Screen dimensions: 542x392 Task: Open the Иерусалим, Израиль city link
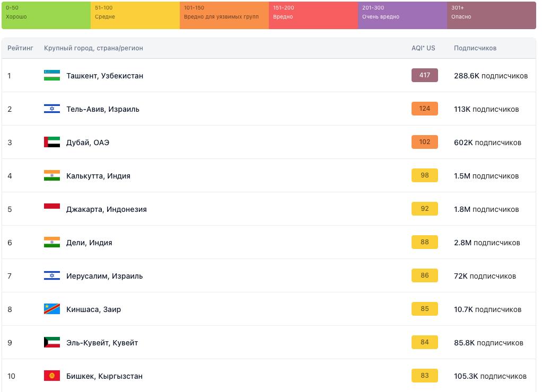pos(104,276)
